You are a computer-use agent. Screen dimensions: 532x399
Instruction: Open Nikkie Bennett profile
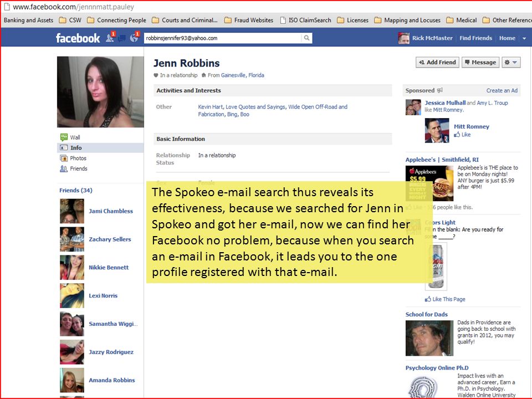[109, 267]
